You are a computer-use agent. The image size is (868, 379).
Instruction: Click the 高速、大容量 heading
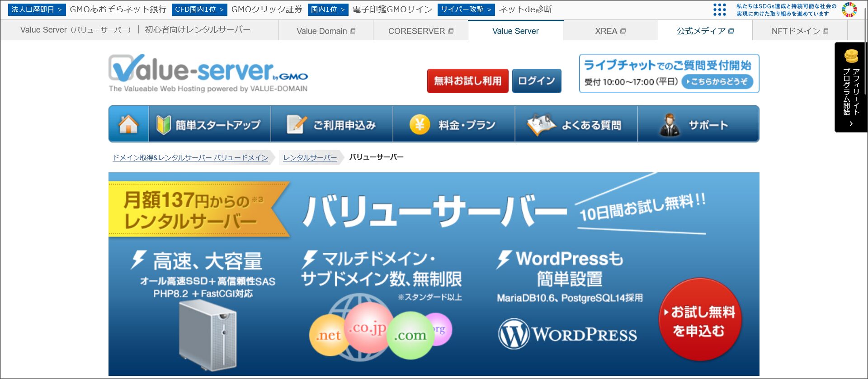[207, 261]
